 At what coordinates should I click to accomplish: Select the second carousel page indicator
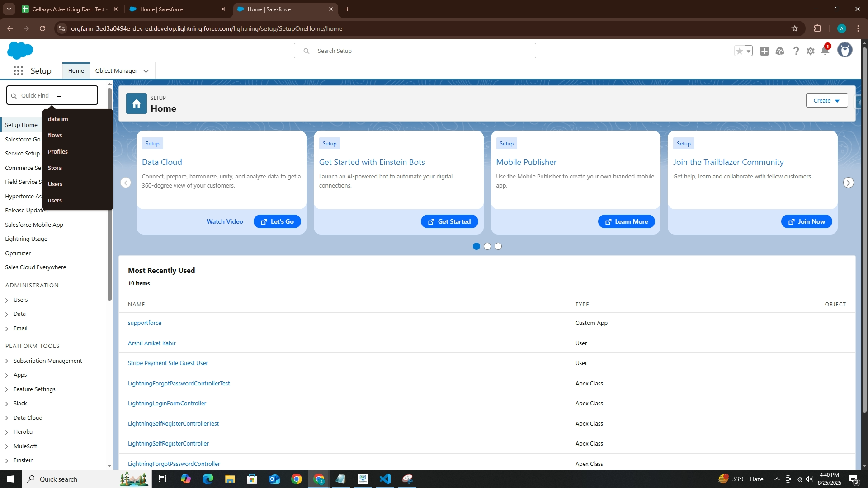[x=487, y=246]
